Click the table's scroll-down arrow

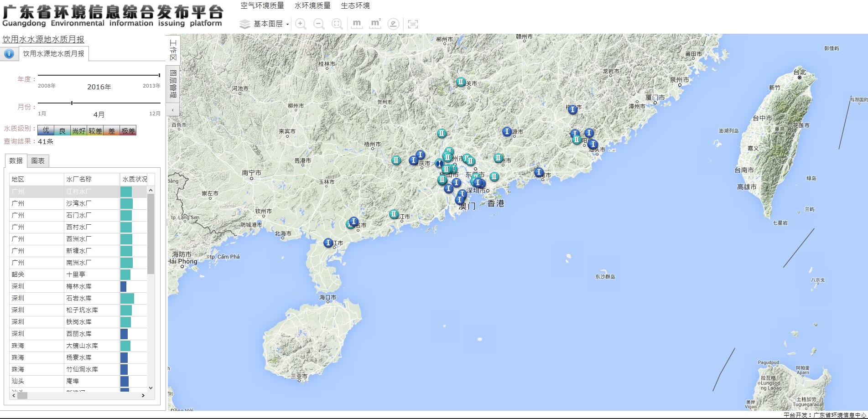(151, 388)
